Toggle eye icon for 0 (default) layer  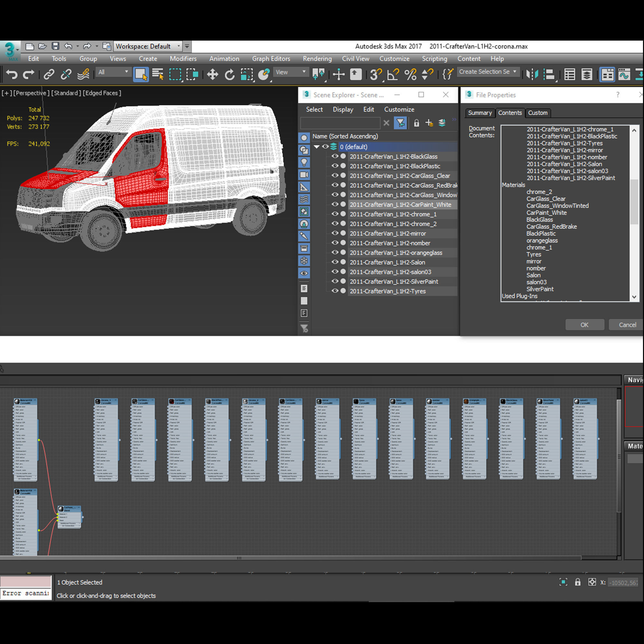325,147
